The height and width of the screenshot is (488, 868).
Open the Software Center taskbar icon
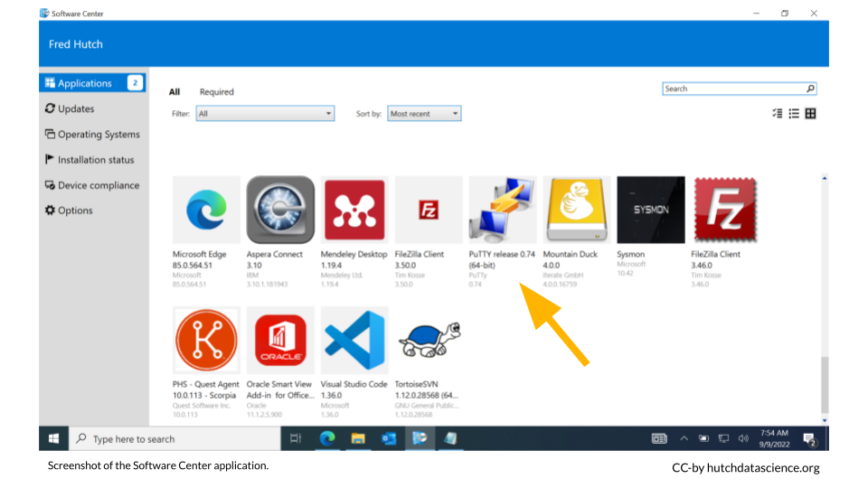tap(420, 439)
